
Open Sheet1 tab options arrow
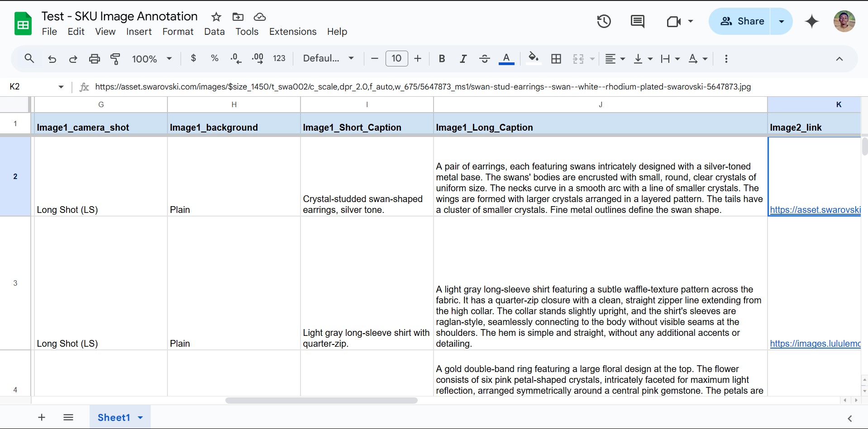140,417
